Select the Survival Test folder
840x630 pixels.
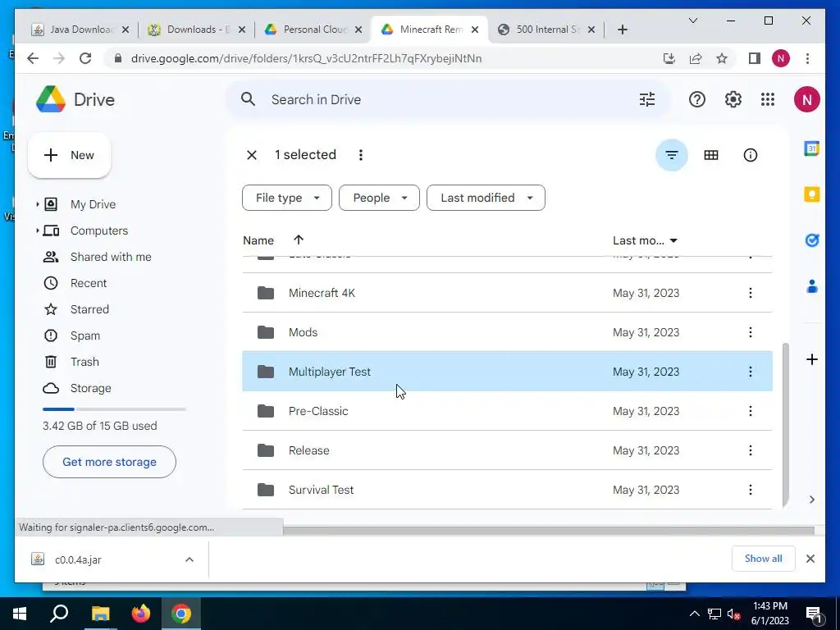[x=507, y=490]
